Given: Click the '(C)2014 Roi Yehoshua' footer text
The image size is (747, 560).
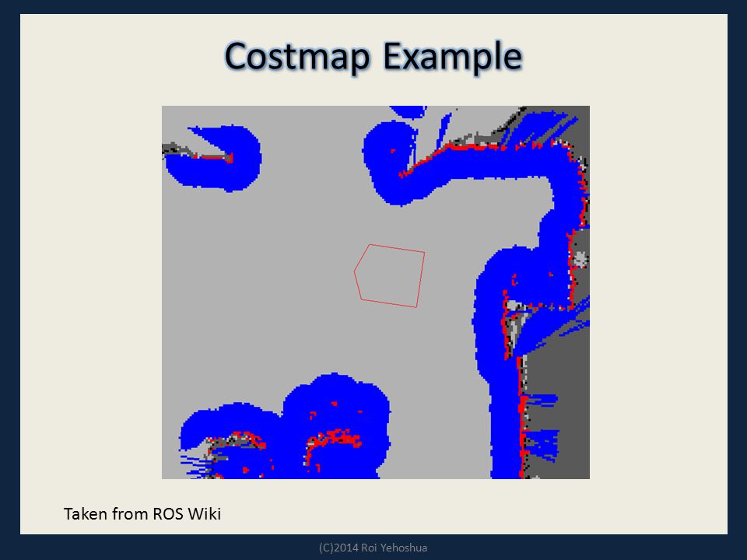Looking at the screenshot, I should 373,548.
